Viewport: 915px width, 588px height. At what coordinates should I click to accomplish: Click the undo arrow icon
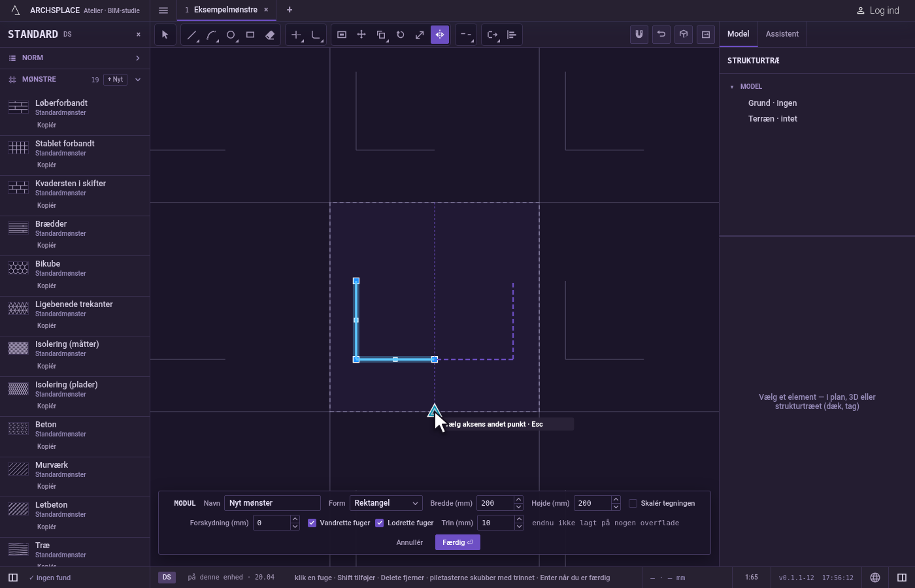tap(661, 35)
